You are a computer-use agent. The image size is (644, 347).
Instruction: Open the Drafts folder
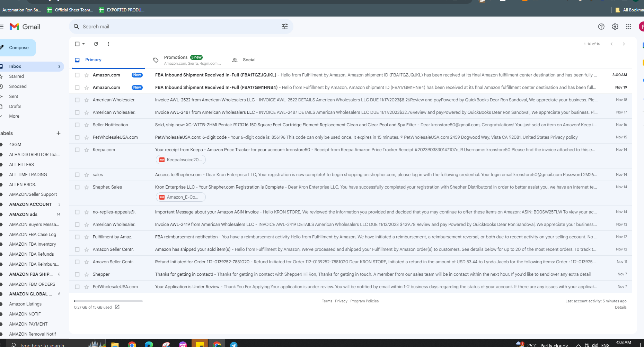pyautogui.click(x=15, y=107)
